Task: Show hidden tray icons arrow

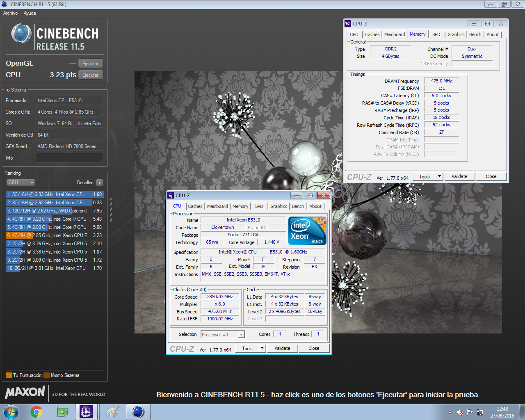Action: [450, 412]
